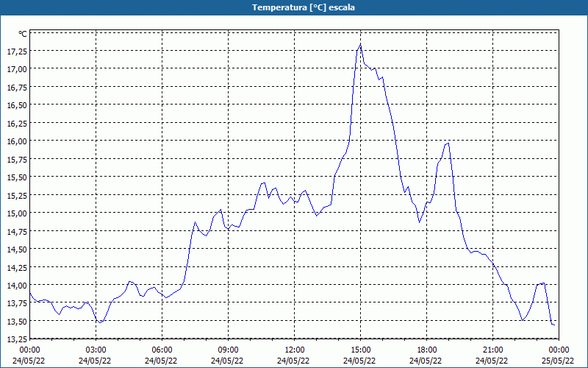
Task: Click the 25/05/22 date label
Action: tap(558, 361)
